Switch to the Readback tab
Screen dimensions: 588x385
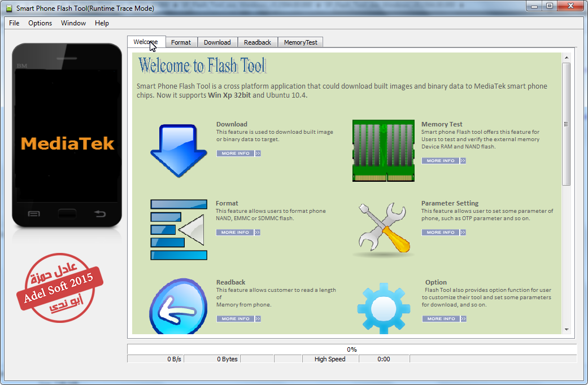[x=258, y=42]
